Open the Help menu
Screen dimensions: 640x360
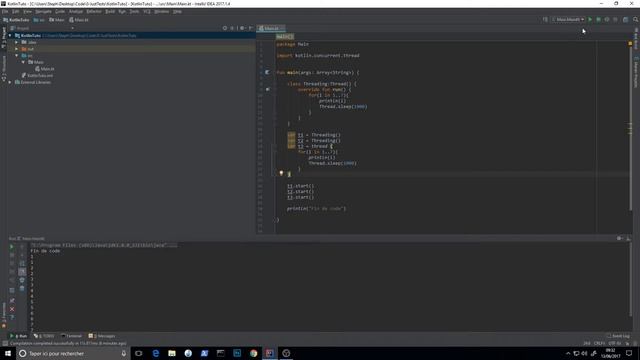pyautogui.click(x=177, y=11)
